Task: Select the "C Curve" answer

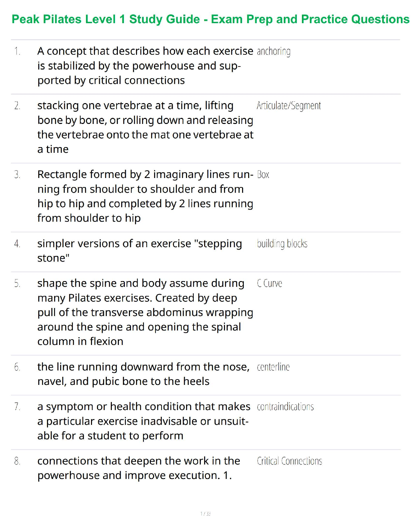Action: click(269, 283)
